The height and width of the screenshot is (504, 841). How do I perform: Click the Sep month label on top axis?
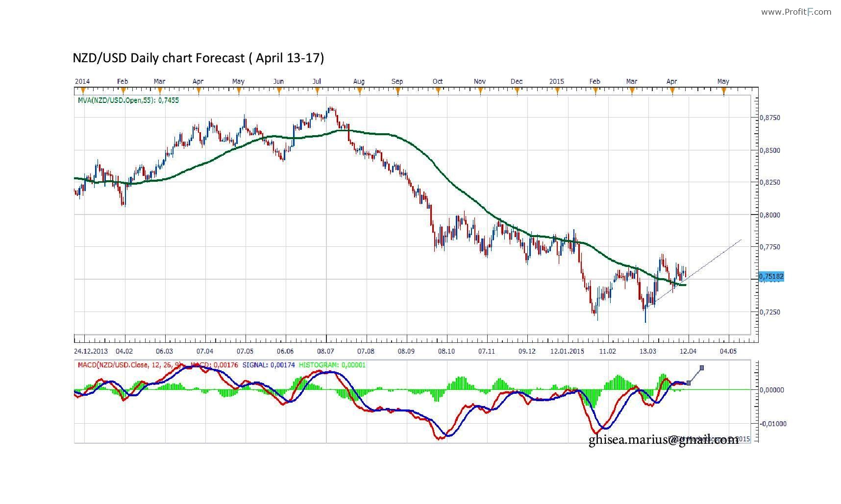[397, 81]
